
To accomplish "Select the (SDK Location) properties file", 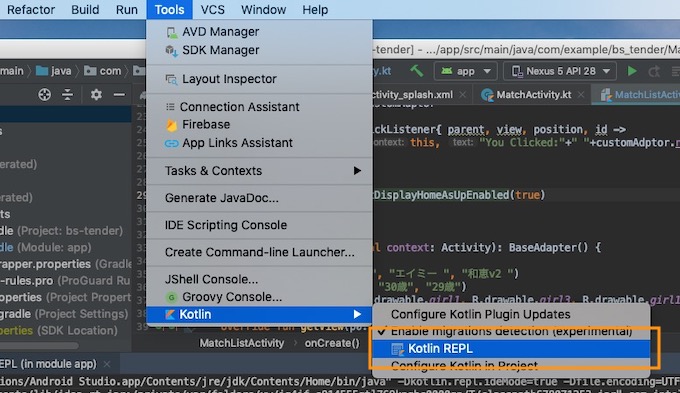I will [59, 331].
